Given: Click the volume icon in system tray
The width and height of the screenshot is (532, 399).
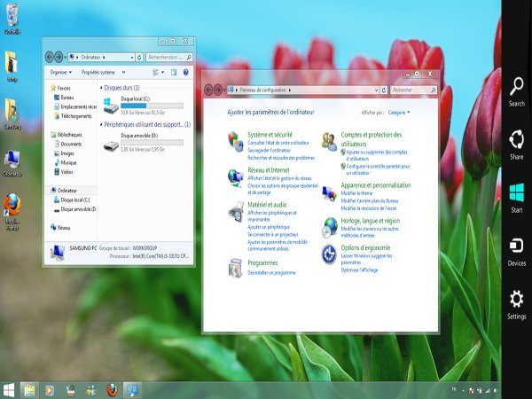Looking at the screenshot, I should click(x=496, y=391).
